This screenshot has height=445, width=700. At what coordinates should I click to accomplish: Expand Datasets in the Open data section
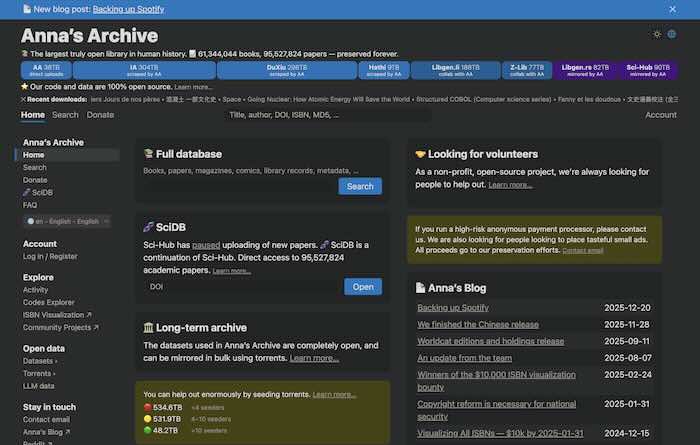pyautogui.click(x=41, y=361)
